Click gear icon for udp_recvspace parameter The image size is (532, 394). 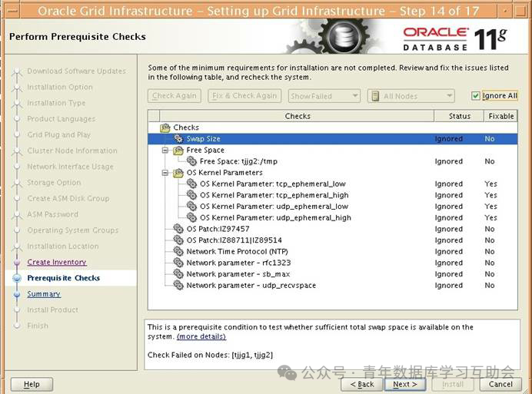(x=178, y=285)
